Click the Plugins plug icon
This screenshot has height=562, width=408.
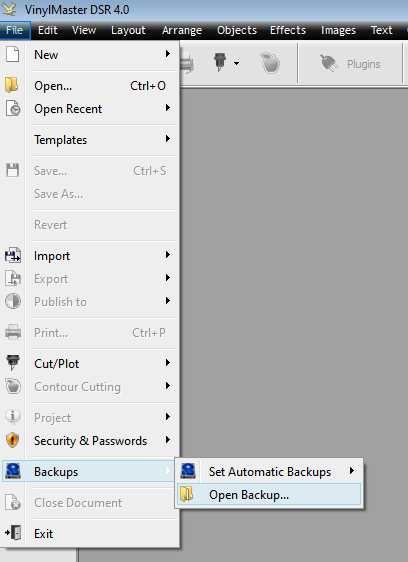click(x=329, y=63)
